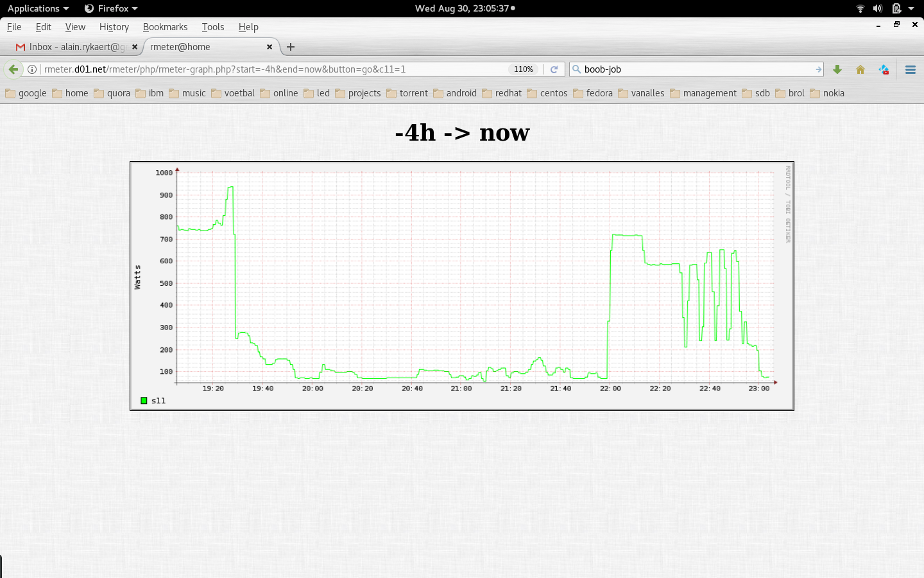Click the 1000 value axis label
This screenshot has height=578, width=924.
point(164,173)
